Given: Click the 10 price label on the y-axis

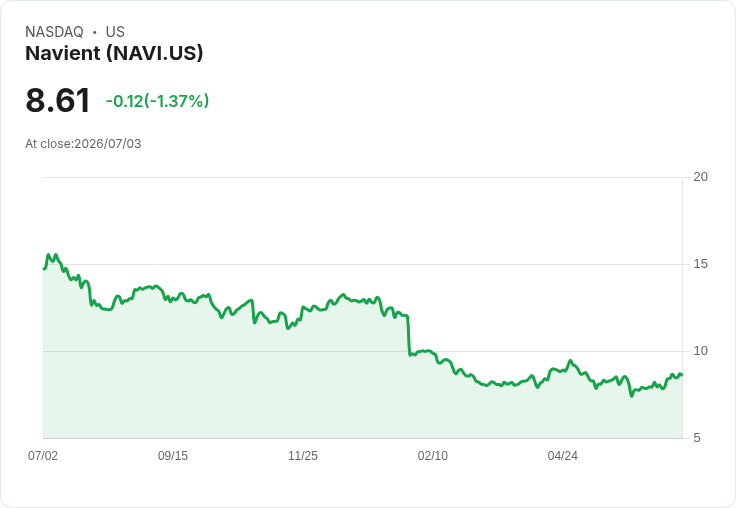Looking at the screenshot, I should click(701, 351).
